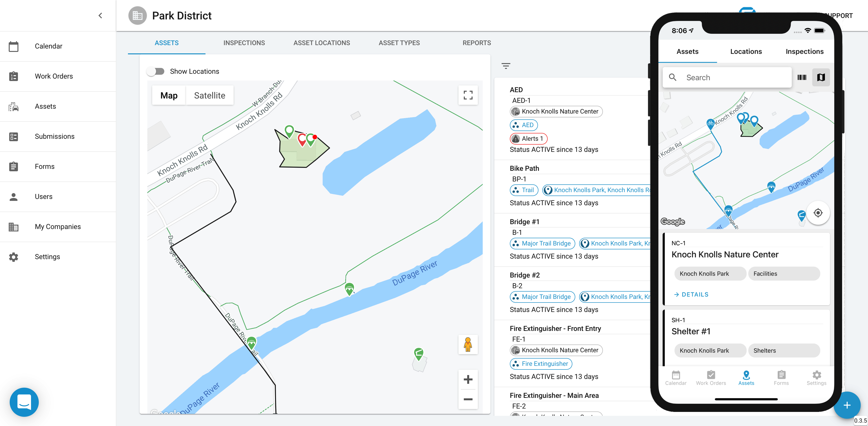This screenshot has height=426, width=868.
Task: Click Major Trail Bridge chip under B-1
Action: [542, 243]
